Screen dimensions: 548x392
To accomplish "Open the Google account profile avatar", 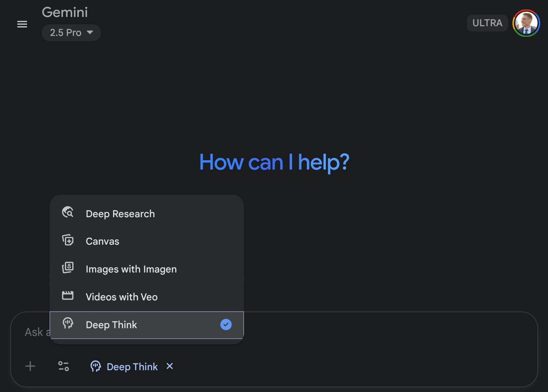I will click(x=526, y=23).
